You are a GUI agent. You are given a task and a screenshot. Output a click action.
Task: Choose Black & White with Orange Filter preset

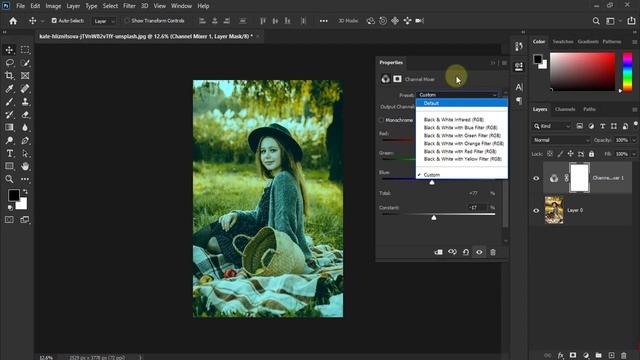coord(462,143)
